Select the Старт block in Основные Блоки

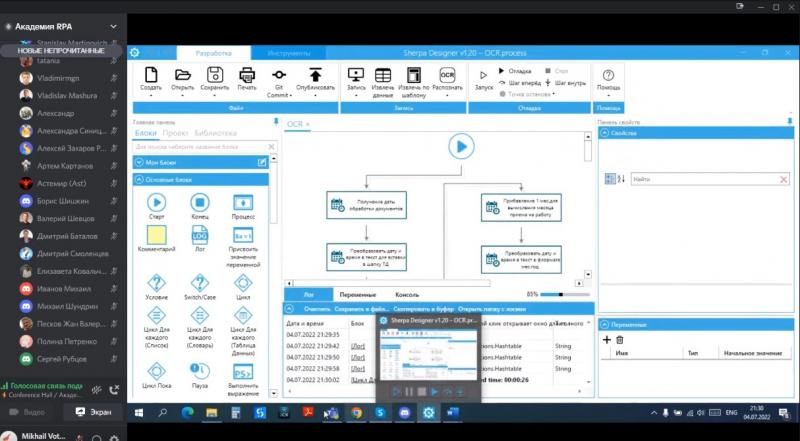[x=156, y=203]
